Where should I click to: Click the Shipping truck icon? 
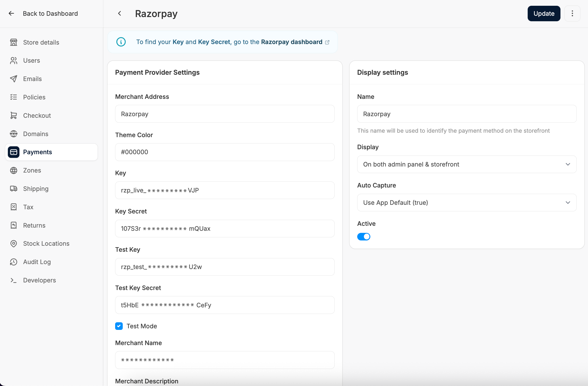point(14,189)
